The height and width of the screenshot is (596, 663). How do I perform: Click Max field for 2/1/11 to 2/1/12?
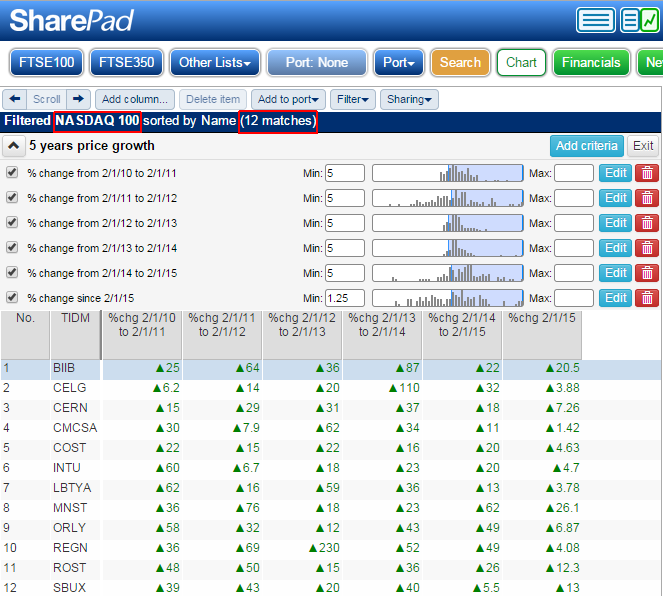tap(574, 198)
